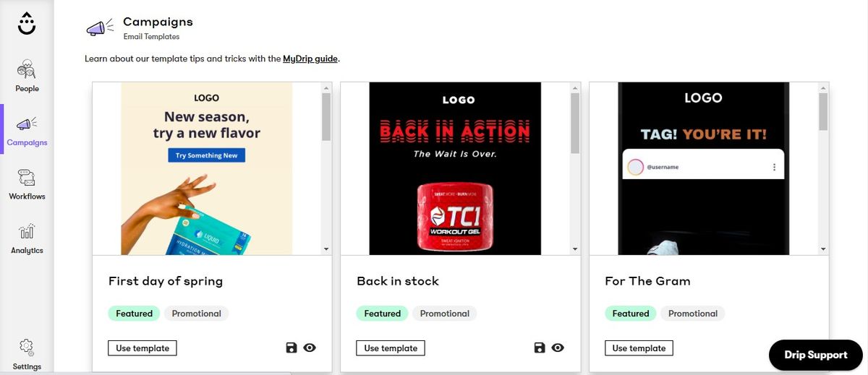
Task: Select the Campaigns sidebar tab
Action: click(x=27, y=132)
